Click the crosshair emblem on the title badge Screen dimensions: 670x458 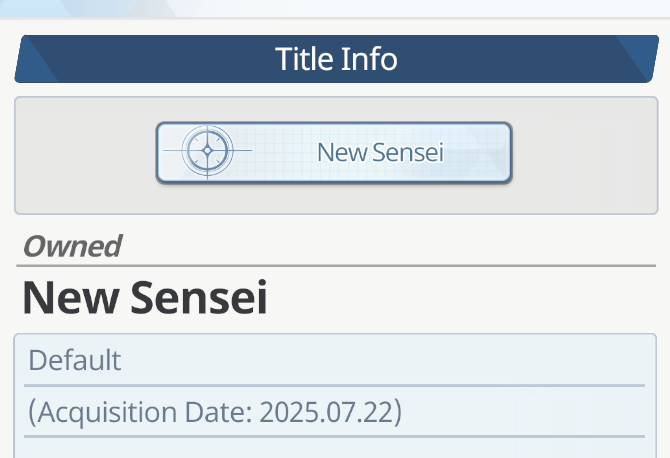tap(207, 152)
